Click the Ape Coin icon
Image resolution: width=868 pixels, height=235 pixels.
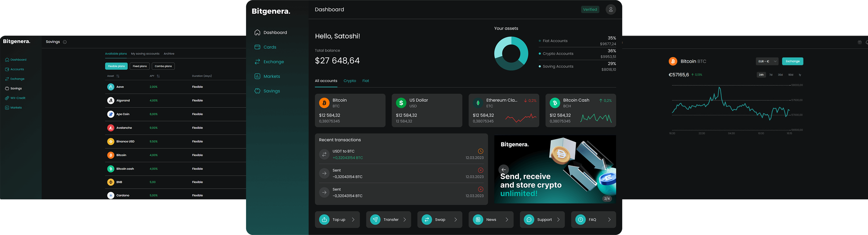pyautogui.click(x=111, y=114)
